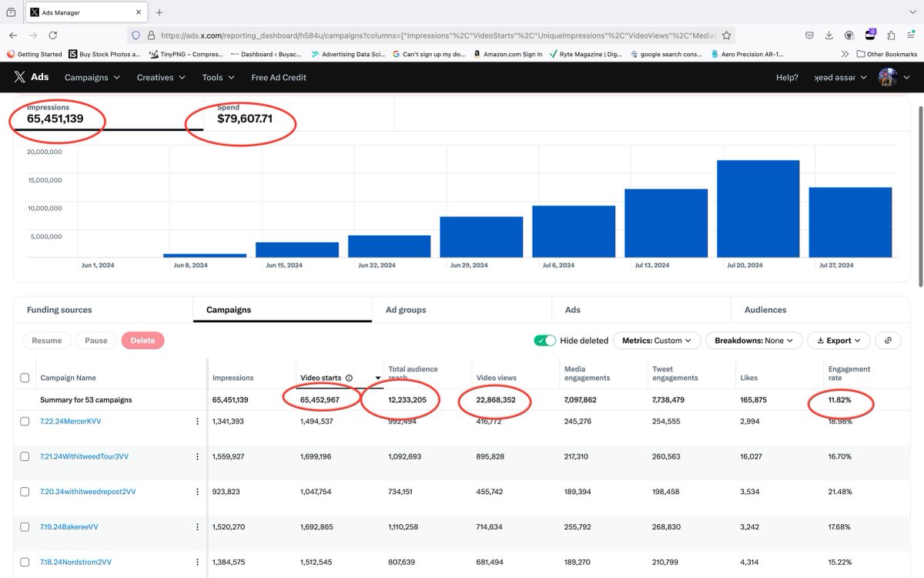Reload the page with the refresh icon
Screen dimensions: 924x578
click(x=53, y=35)
